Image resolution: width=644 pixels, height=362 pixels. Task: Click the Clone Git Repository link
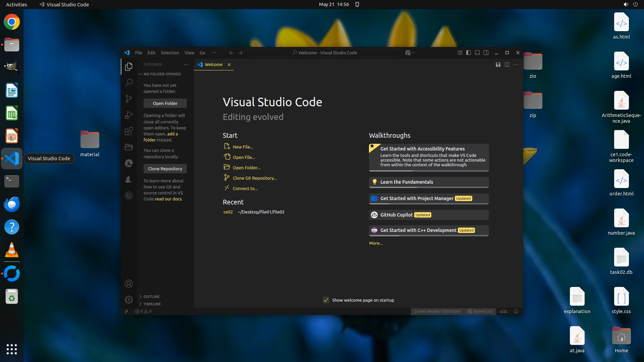coord(255,178)
